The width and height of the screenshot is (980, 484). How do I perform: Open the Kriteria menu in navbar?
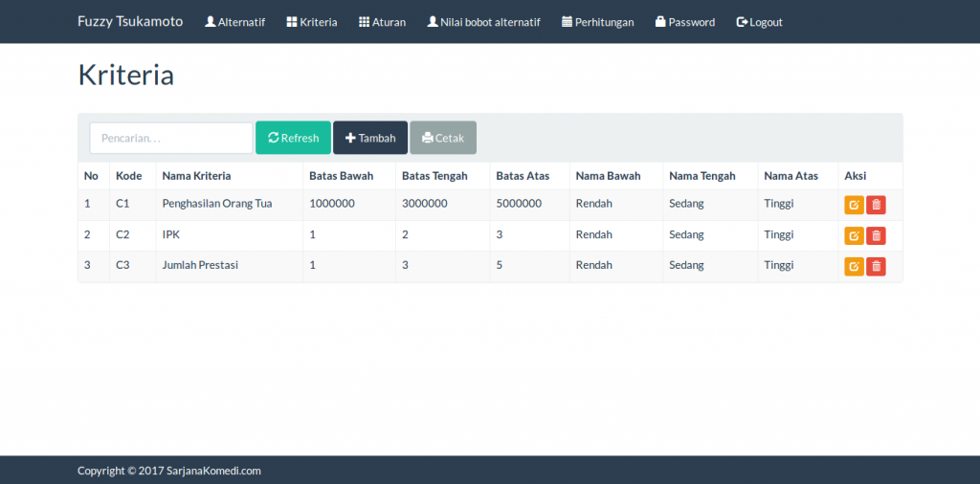312,22
